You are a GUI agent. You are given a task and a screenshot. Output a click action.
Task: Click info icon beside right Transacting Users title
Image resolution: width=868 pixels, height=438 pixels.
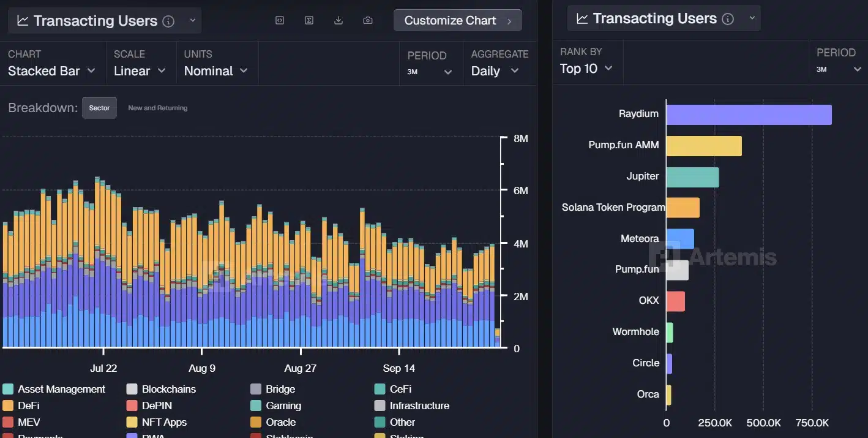coord(728,18)
